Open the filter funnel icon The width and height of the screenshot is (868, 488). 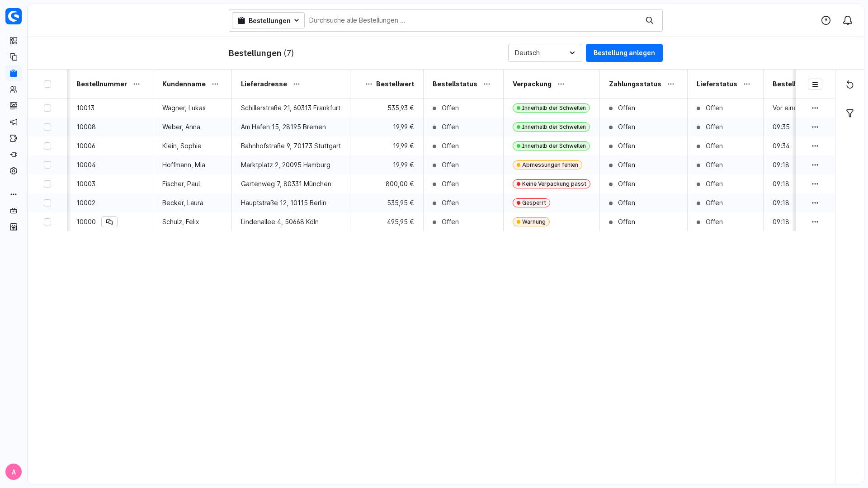pos(850,113)
